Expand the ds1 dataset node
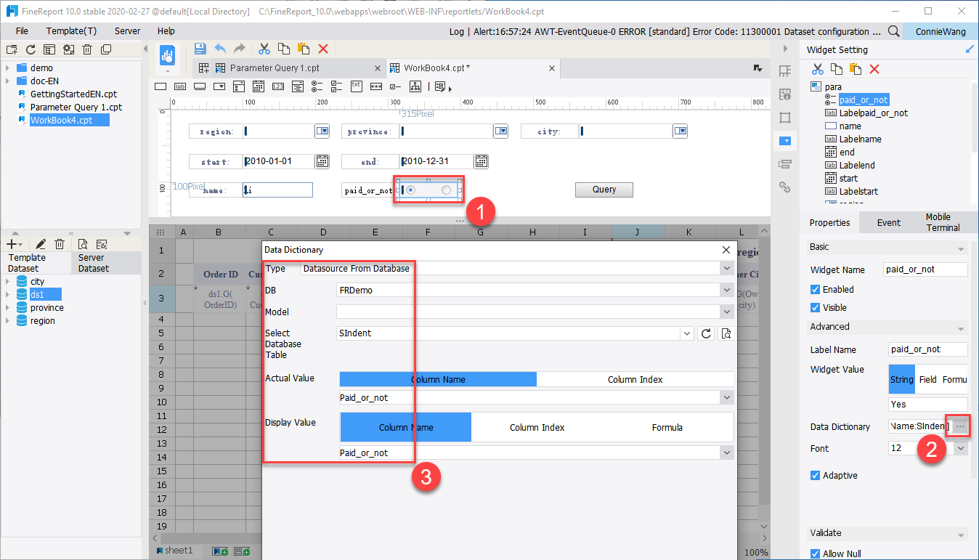The height and width of the screenshot is (560, 979). (x=7, y=294)
